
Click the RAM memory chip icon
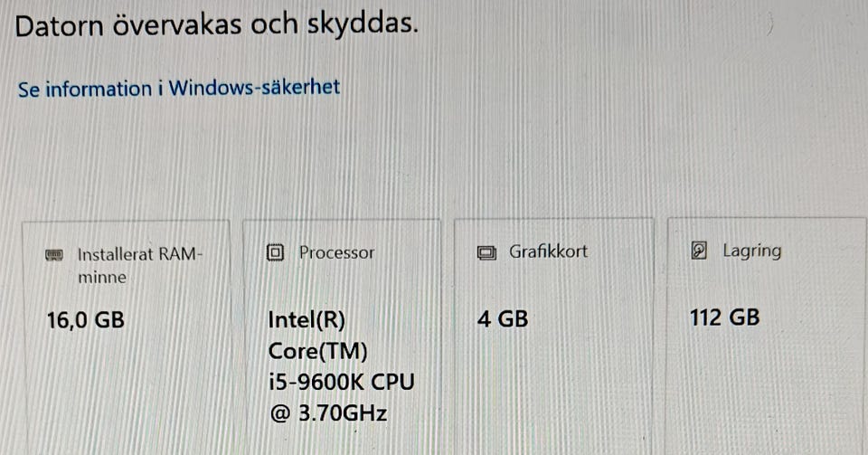[55, 255]
